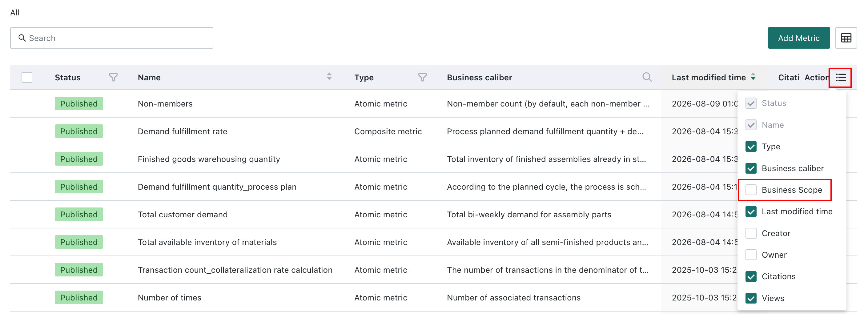Sort by Last modified time arrows
Image resolution: width=868 pixels, height=314 pixels.
coord(753,77)
